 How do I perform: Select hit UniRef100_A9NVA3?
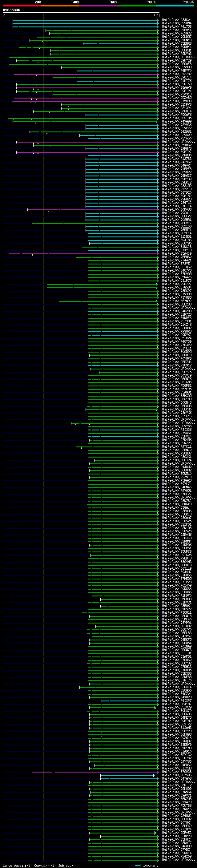(x=177, y=54)
